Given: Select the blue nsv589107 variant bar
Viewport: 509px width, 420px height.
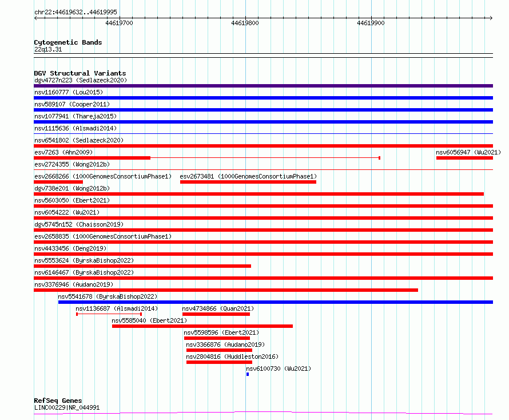Looking at the screenshot, I should coord(263,110).
